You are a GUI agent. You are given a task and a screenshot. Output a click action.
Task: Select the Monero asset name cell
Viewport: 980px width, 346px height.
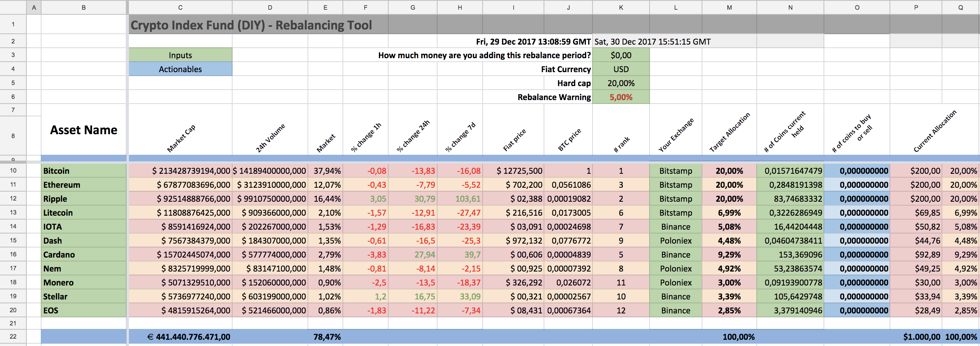click(x=83, y=282)
